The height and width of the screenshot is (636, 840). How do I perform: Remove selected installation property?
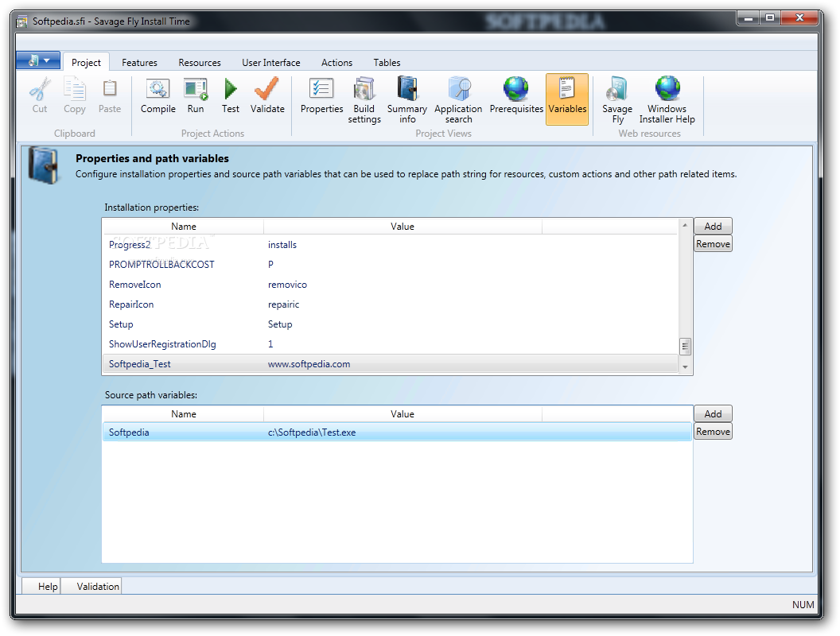click(713, 244)
